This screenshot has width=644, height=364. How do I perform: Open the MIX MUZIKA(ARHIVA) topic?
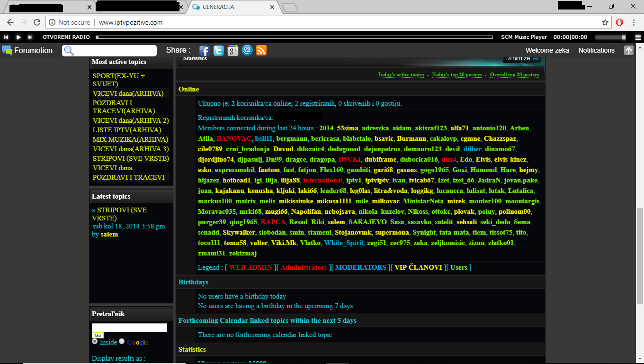coord(130,139)
